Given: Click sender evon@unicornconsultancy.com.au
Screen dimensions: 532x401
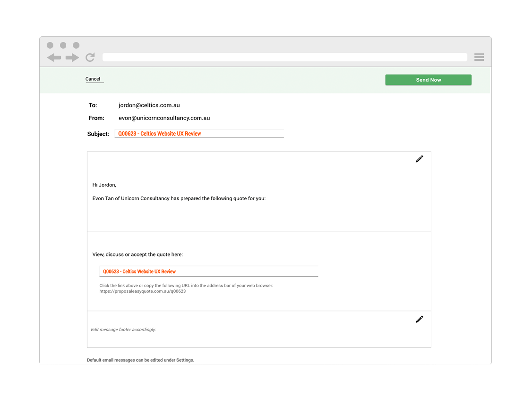Looking at the screenshot, I should point(164,118).
